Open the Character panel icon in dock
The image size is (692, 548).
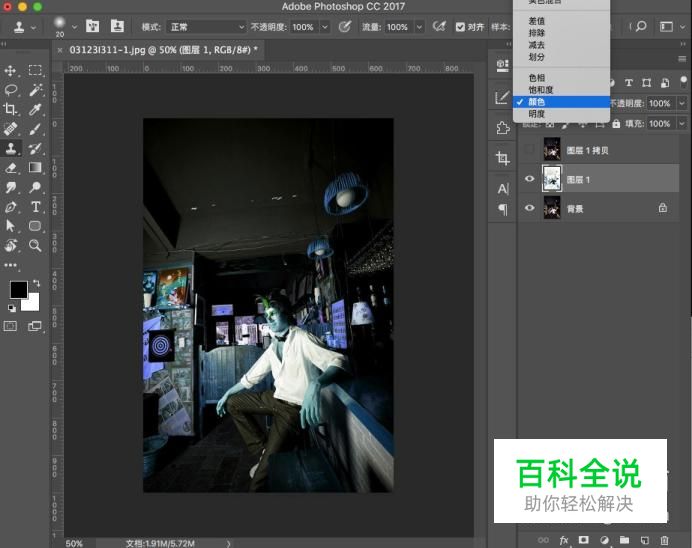click(x=503, y=189)
